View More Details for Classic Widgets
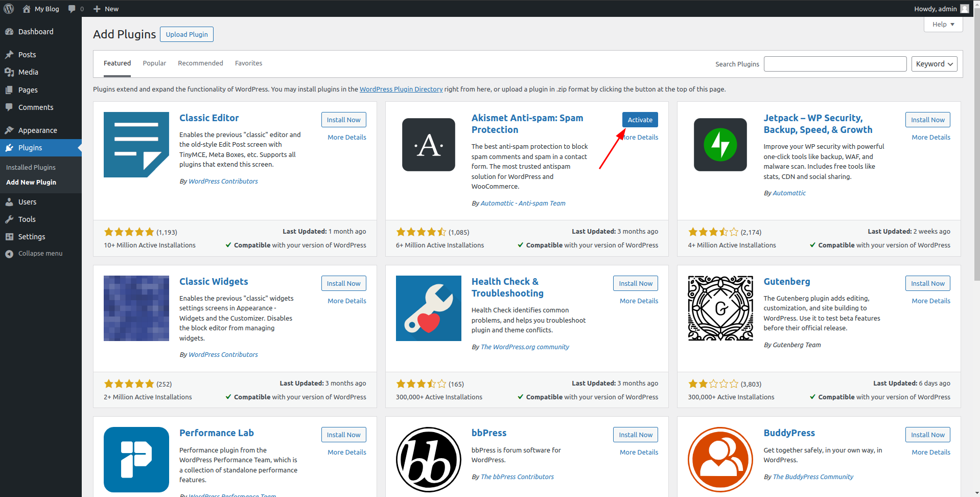This screenshot has width=980, height=497. (347, 301)
